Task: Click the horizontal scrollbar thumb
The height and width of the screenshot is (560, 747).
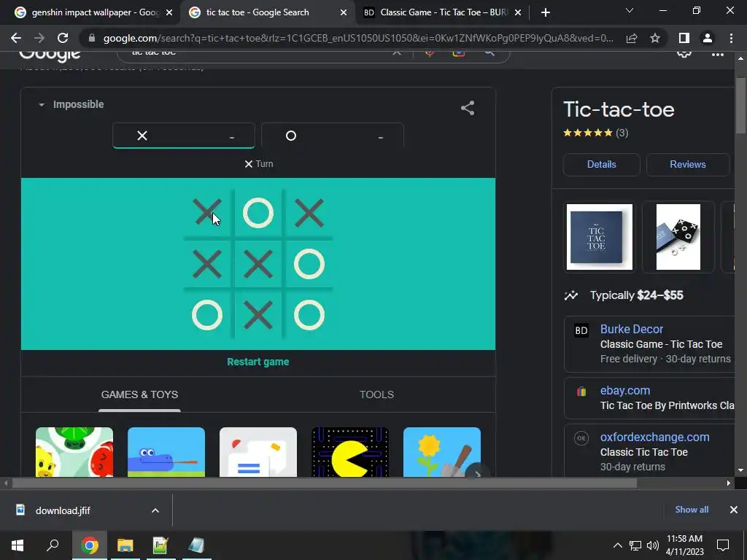Action: tap(325, 483)
